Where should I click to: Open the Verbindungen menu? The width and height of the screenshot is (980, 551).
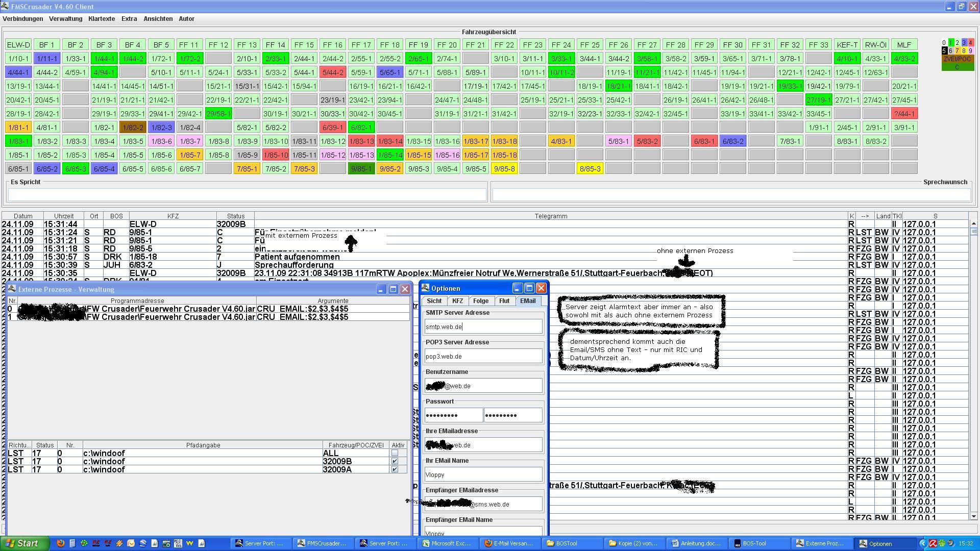coord(22,19)
